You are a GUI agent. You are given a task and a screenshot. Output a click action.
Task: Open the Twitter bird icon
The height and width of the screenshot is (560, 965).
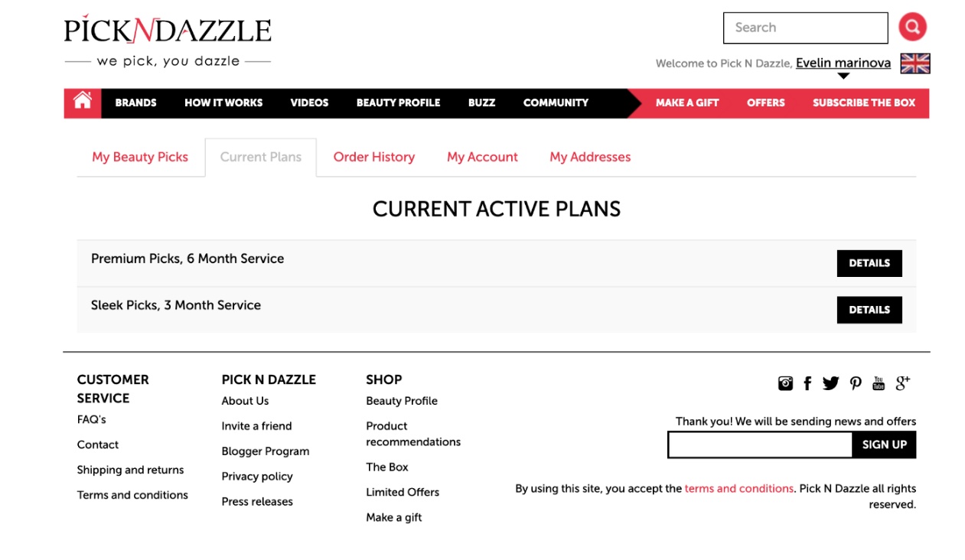[831, 383]
